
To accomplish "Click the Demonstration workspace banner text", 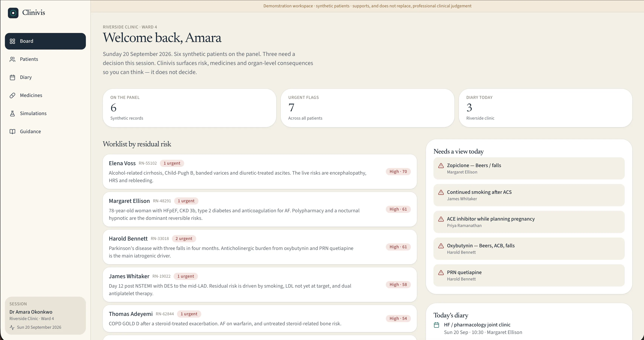I will [367, 6].
